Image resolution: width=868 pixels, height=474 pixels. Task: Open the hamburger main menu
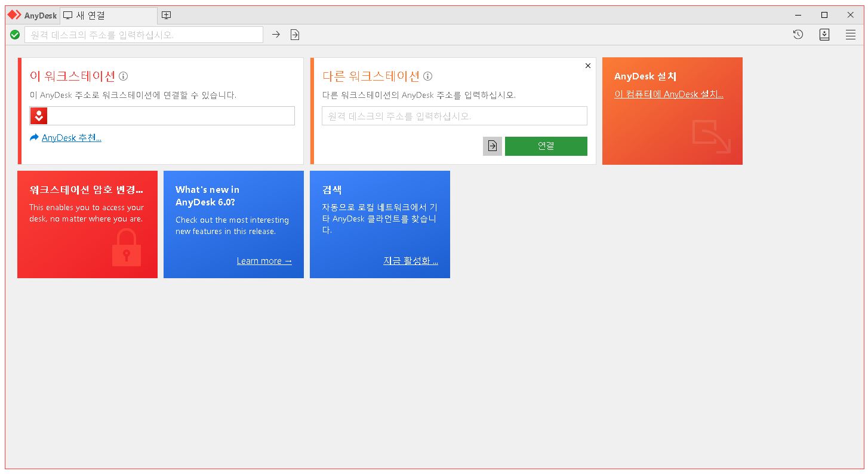pos(851,35)
